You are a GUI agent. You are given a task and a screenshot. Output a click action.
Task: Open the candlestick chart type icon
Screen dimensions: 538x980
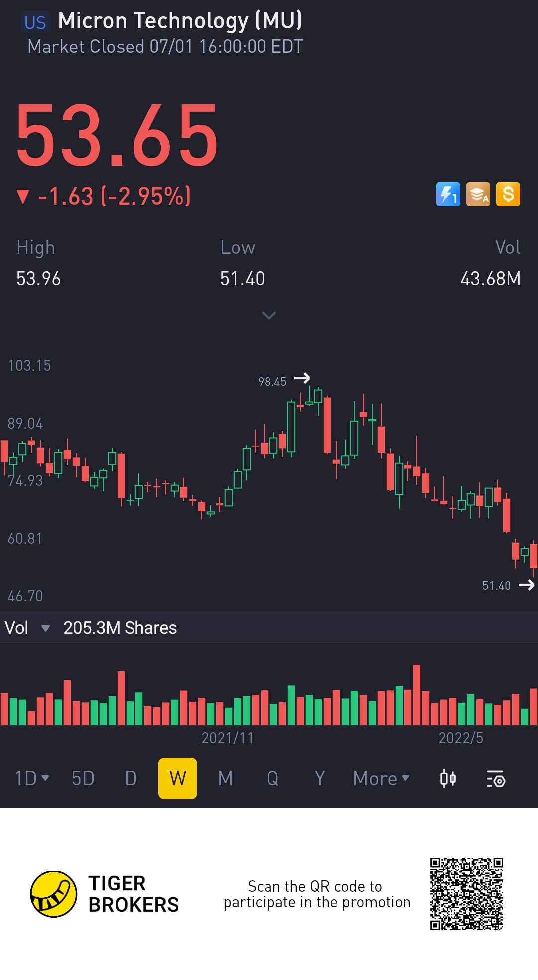[448, 778]
